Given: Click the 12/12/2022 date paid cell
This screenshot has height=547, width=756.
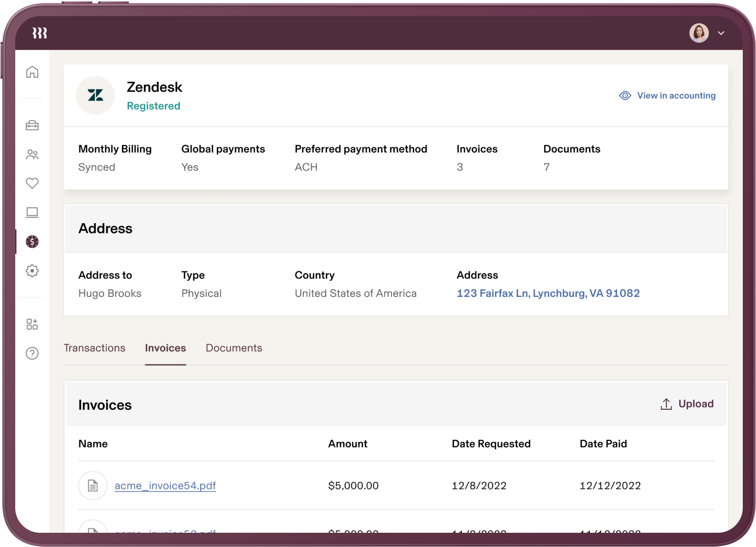Looking at the screenshot, I should click(610, 485).
